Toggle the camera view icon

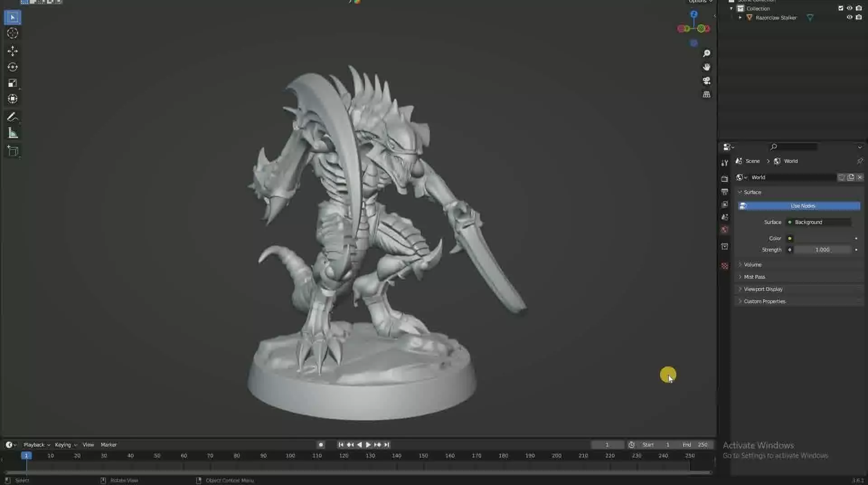coord(707,81)
